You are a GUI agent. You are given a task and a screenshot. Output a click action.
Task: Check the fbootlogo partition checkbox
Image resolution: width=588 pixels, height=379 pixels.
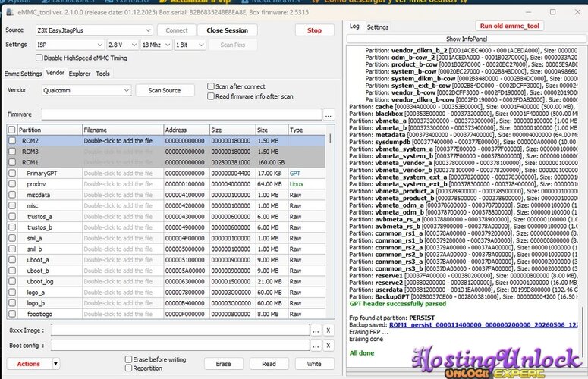coord(12,314)
